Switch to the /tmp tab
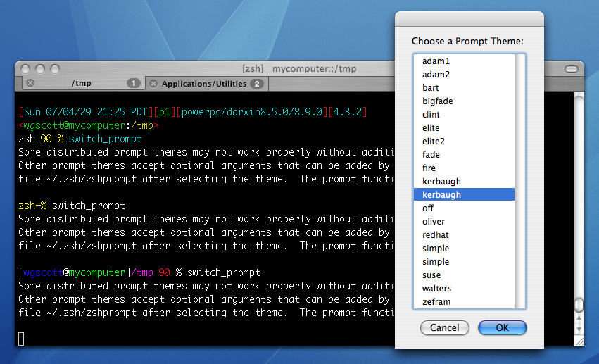 [83, 83]
